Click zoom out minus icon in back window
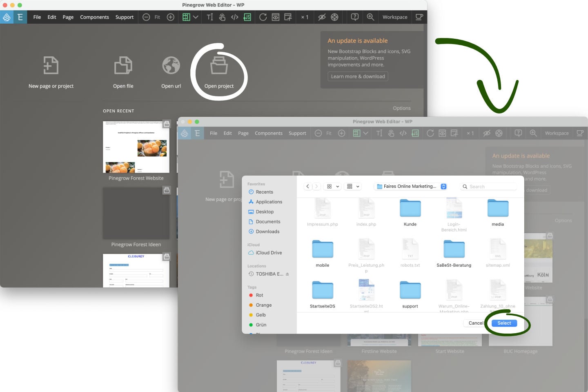 146,17
